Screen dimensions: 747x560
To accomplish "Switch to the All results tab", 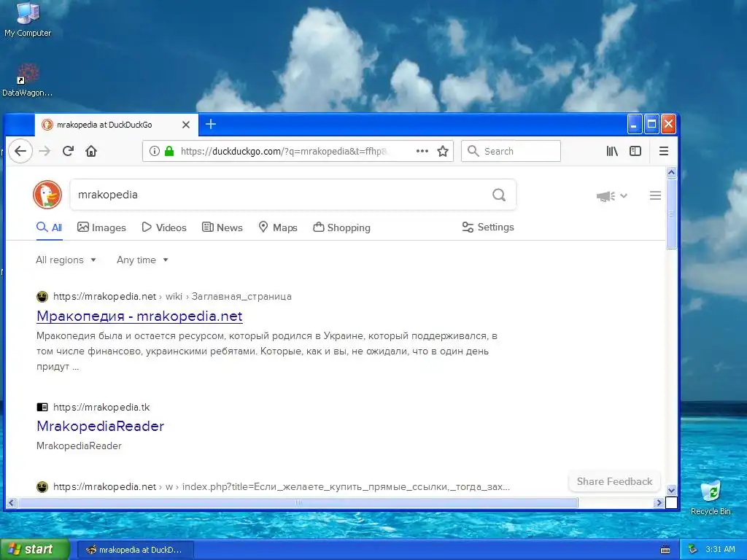I will pos(49,227).
